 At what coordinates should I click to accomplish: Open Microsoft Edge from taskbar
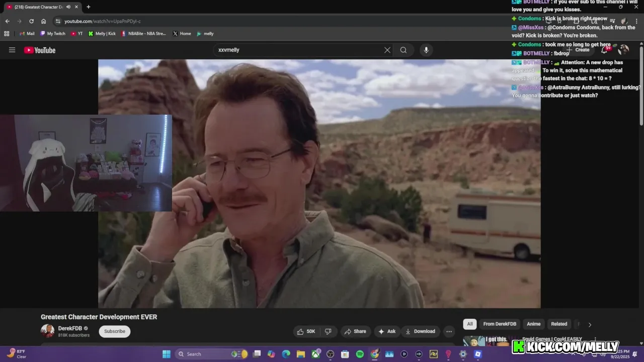[x=286, y=354]
